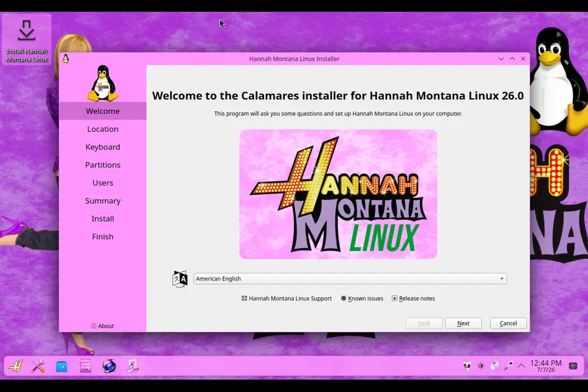Open the About link in sidebar
This screenshot has height=392, width=588.
103,326
